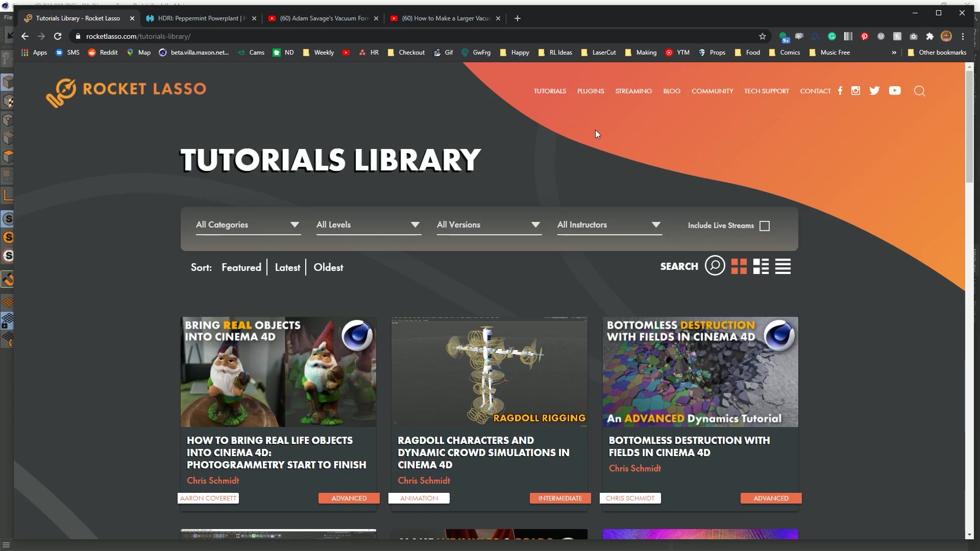The width and height of the screenshot is (980, 551).
Task: Select the split list view icon
Action: pyautogui.click(x=761, y=266)
